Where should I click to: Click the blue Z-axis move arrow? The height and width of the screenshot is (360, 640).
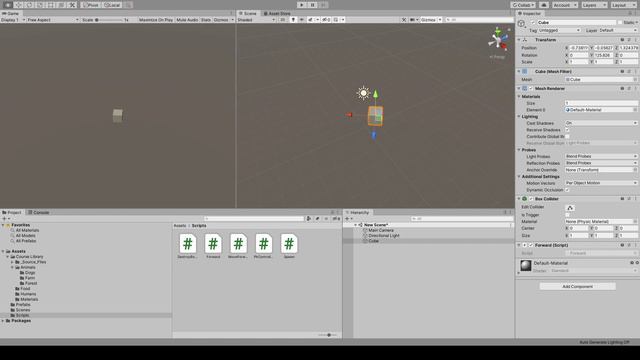373,135
